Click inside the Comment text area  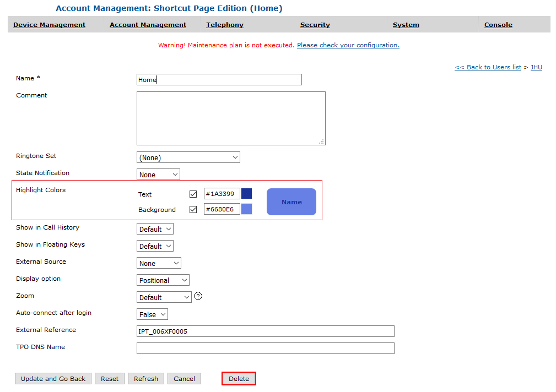(231, 118)
